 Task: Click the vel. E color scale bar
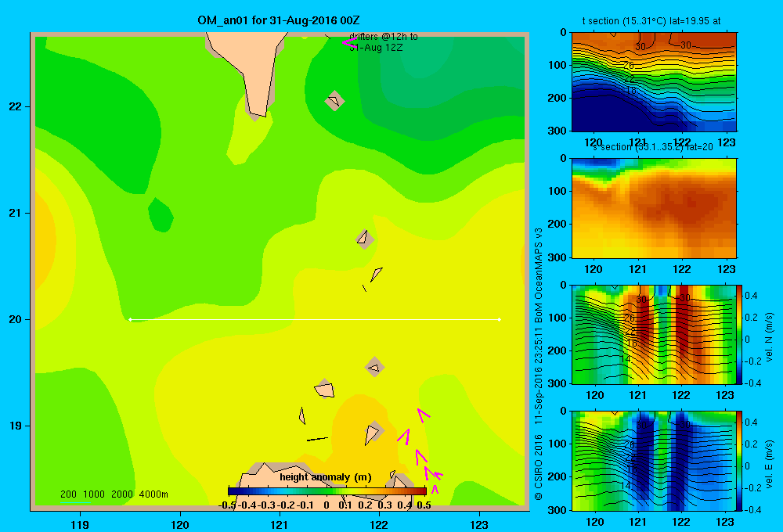click(740, 461)
